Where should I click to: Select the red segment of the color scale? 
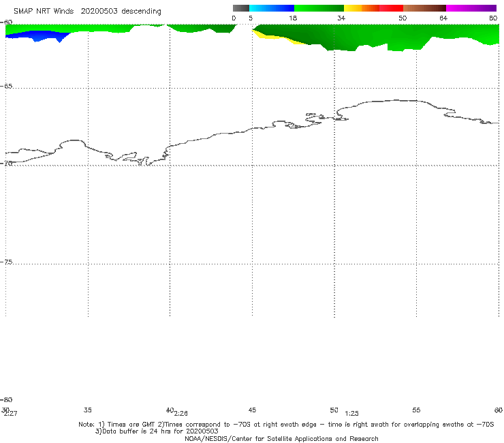[391, 8]
